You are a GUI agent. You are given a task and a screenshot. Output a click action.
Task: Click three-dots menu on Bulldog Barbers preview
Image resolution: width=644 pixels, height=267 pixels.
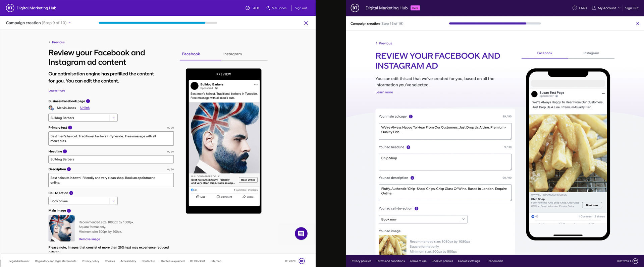pos(256,85)
